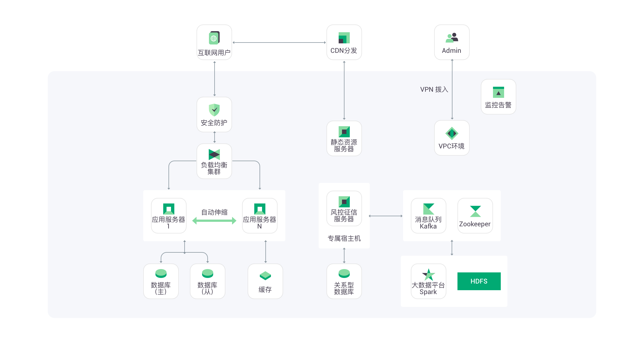The width and height of the screenshot is (644, 343).
Task: Click the 专属宿主机 label
Action: pos(344,238)
